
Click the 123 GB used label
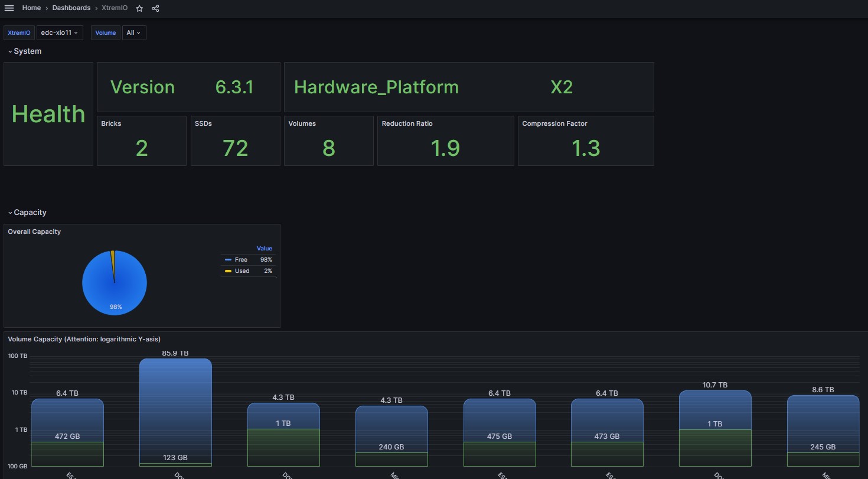click(175, 458)
